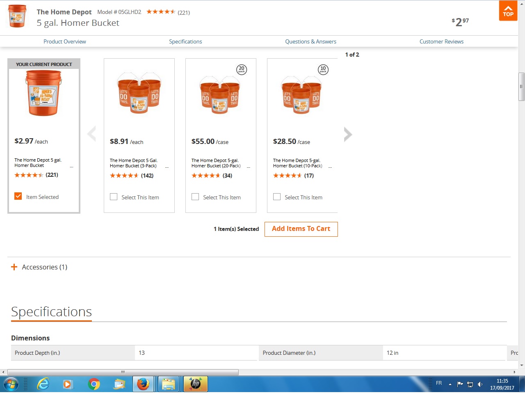Click the (34) reviews rating for the 20-Pack

[x=212, y=176]
